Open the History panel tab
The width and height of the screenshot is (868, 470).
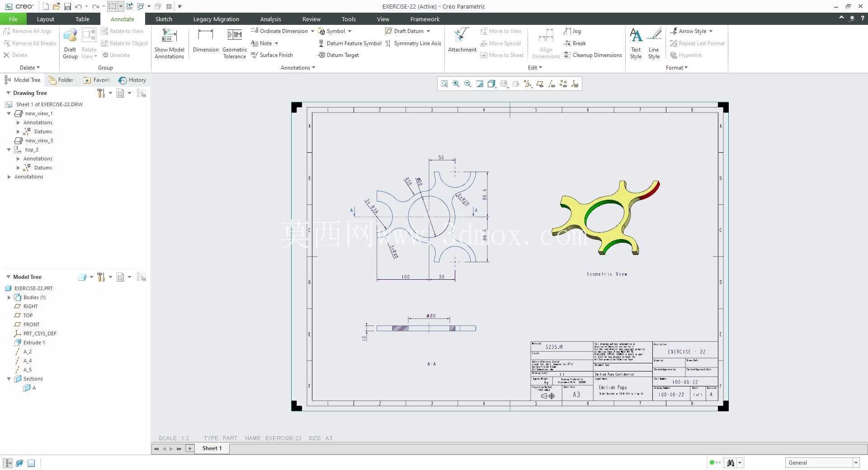pyautogui.click(x=132, y=80)
